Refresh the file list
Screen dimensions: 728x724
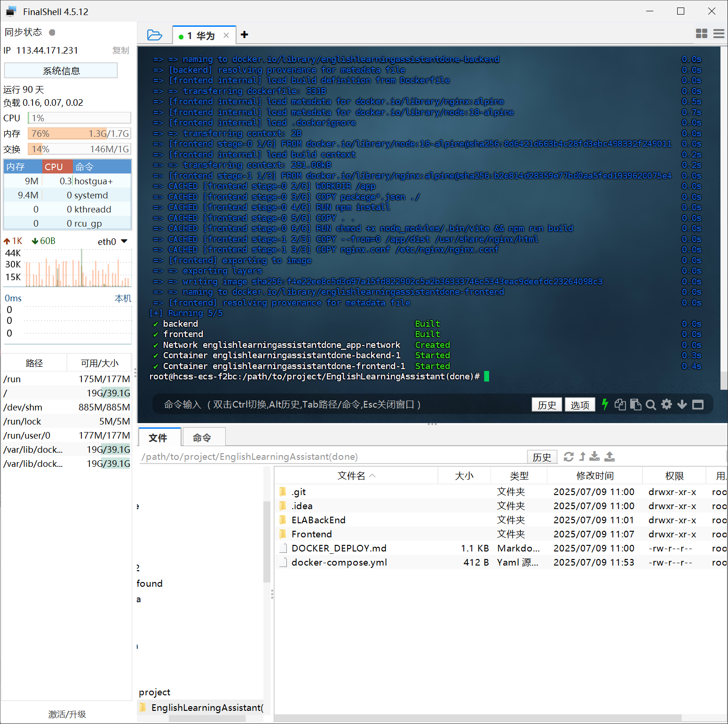(x=569, y=456)
